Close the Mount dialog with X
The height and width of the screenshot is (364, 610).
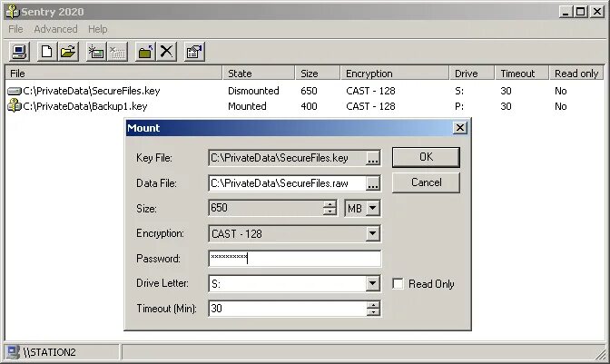click(460, 128)
